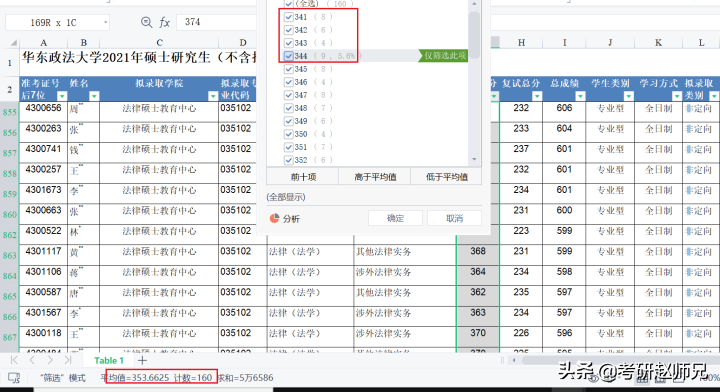This screenshot has width=720, height=392.
Task: Select column header H
Action: click(521, 43)
